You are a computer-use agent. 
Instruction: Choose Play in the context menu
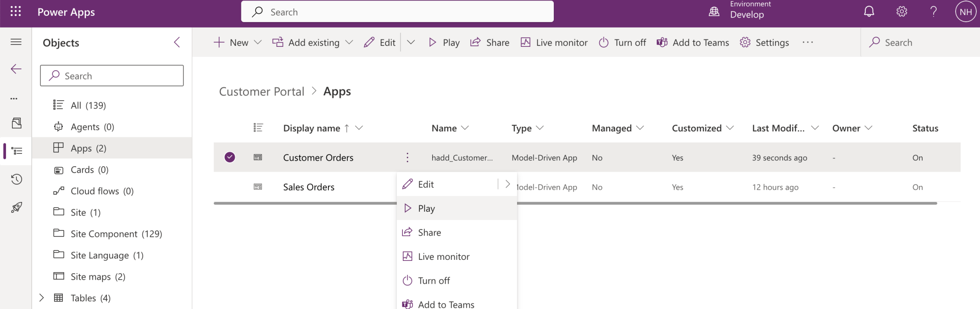426,208
